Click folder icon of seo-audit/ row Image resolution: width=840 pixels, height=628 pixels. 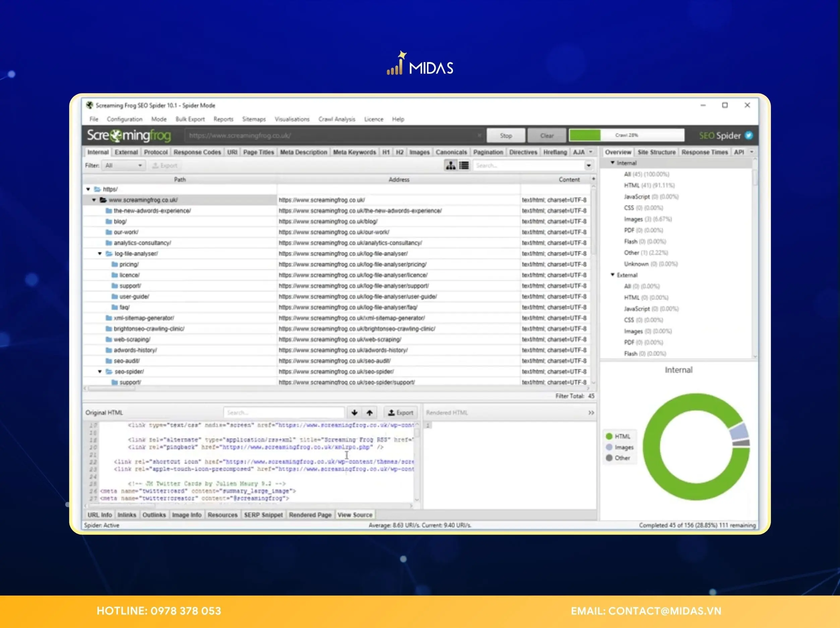click(109, 361)
